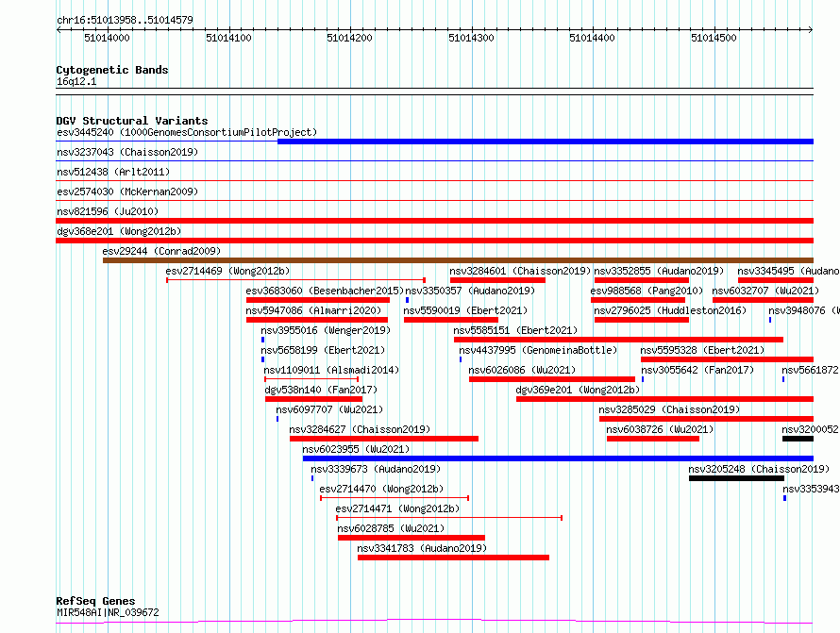Open nsv6026086 (Wu2021) variant
Viewport: 840px width, 633px height.
point(522,370)
